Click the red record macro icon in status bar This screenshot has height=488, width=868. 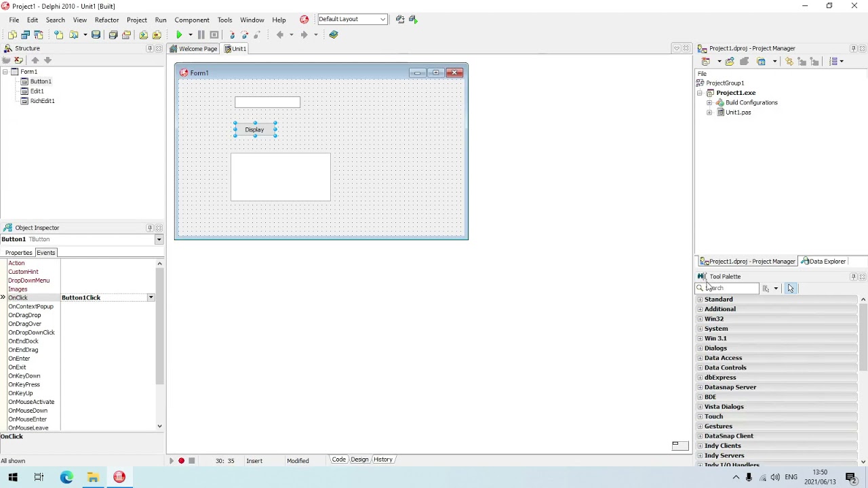pyautogui.click(x=181, y=461)
